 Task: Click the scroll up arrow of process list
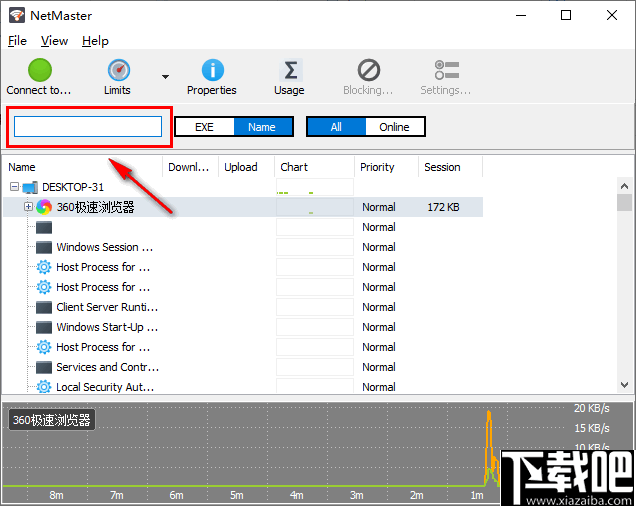[625, 186]
